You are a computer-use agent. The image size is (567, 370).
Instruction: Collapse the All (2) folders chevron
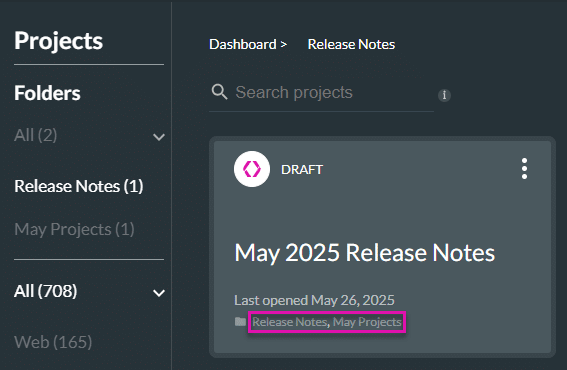click(x=159, y=137)
